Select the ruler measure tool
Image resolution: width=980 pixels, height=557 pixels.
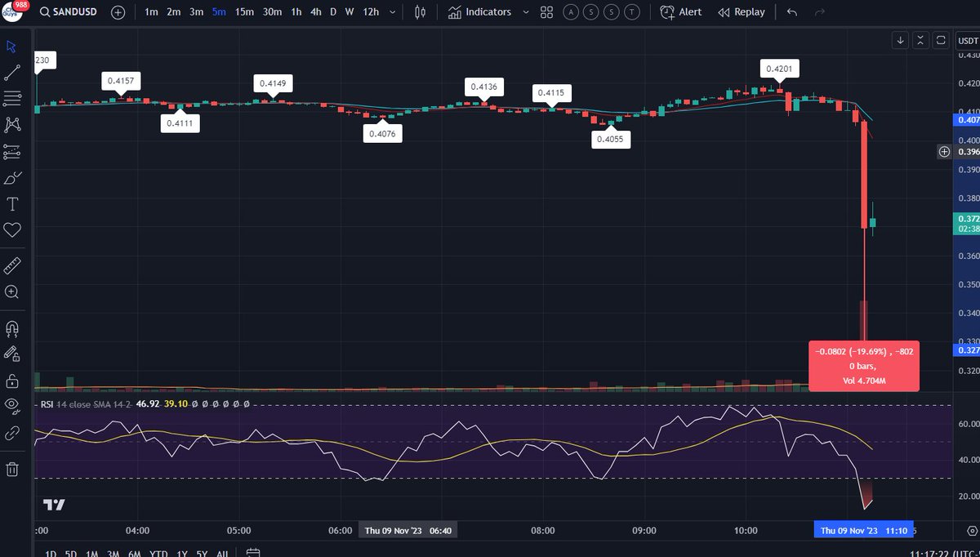pos(11,265)
